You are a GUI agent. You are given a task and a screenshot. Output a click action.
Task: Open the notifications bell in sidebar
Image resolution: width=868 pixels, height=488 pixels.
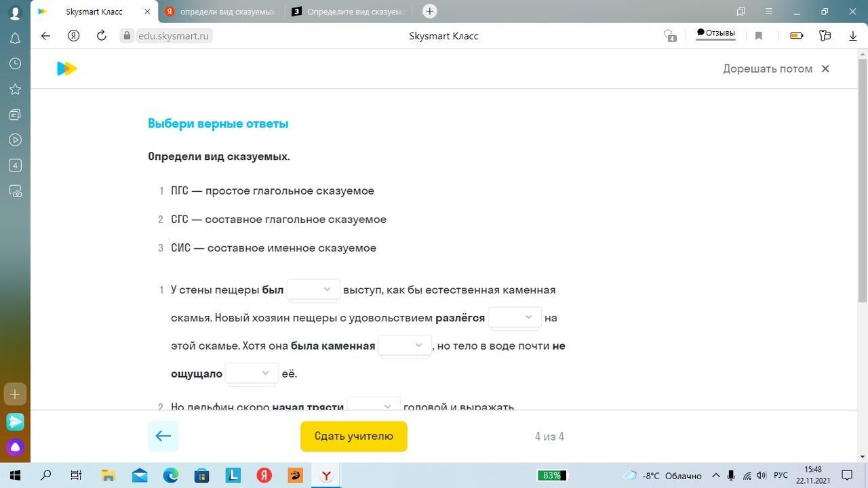[15, 39]
